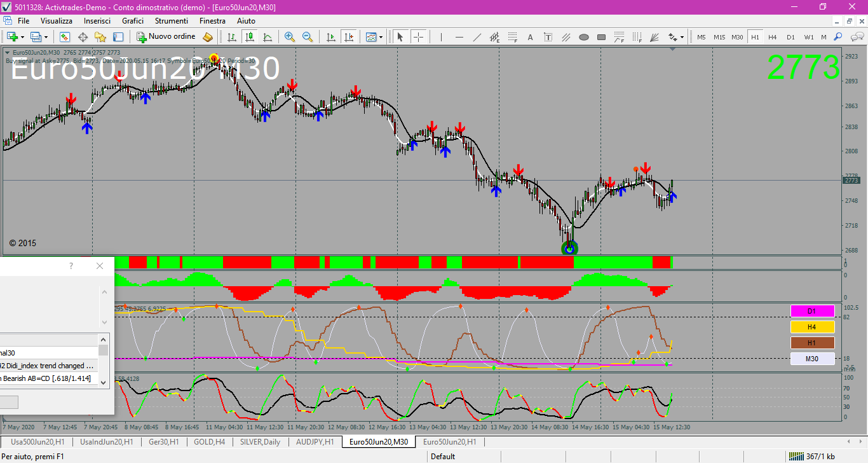Toggle chart auto scroll

click(330, 37)
